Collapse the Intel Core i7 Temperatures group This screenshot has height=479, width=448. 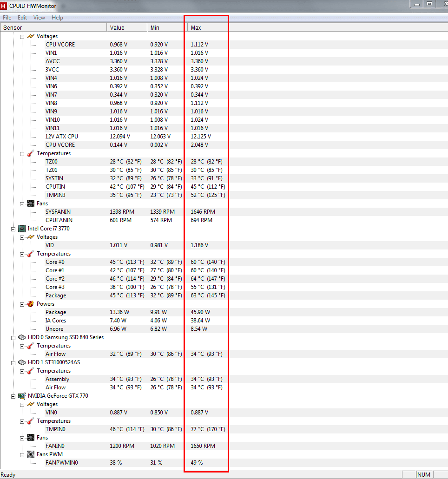[22, 254]
